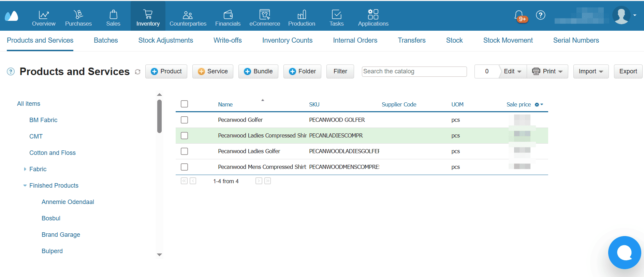Open the eCommerce section

point(265,18)
